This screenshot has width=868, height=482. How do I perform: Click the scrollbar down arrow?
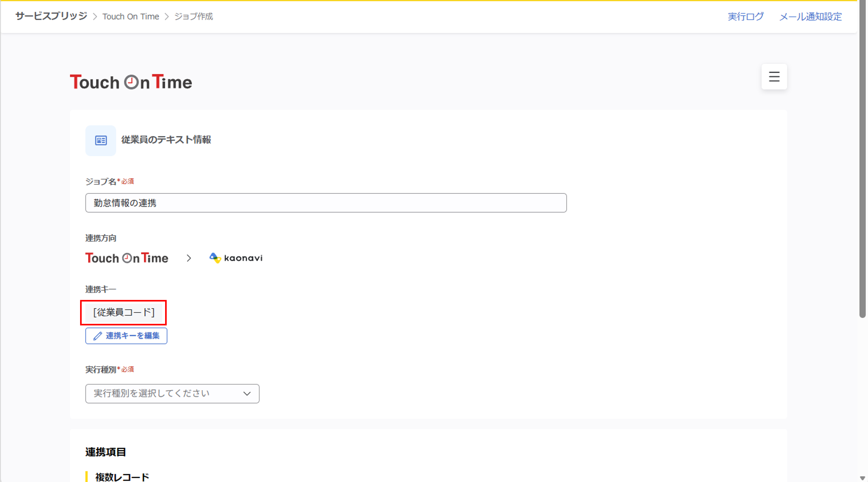(x=863, y=478)
